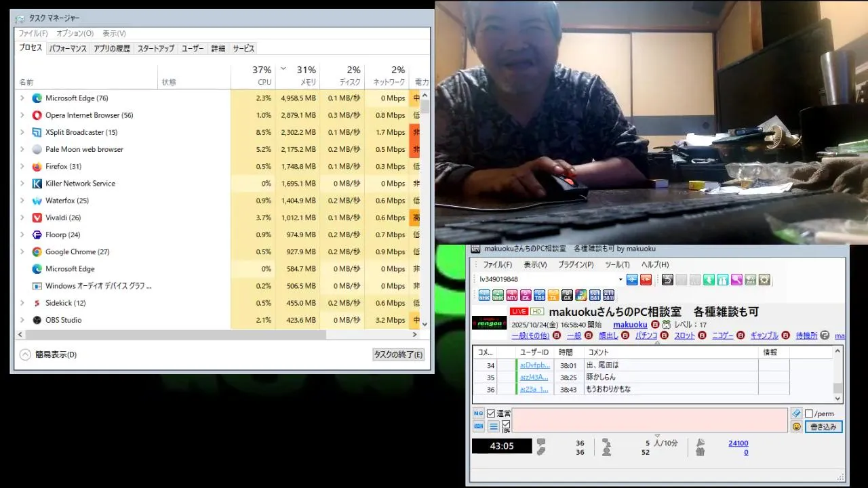Image resolution: width=868 pixels, height=488 pixels.
Task: Expand the XSplit Broadcaster (15) process group
Action: pyautogui.click(x=22, y=132)
